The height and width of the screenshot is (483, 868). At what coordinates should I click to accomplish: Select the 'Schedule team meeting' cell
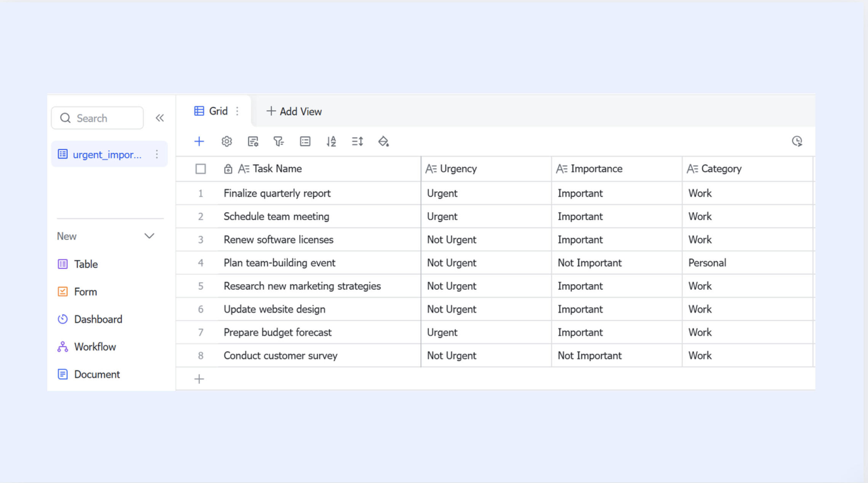click(319, 216)
